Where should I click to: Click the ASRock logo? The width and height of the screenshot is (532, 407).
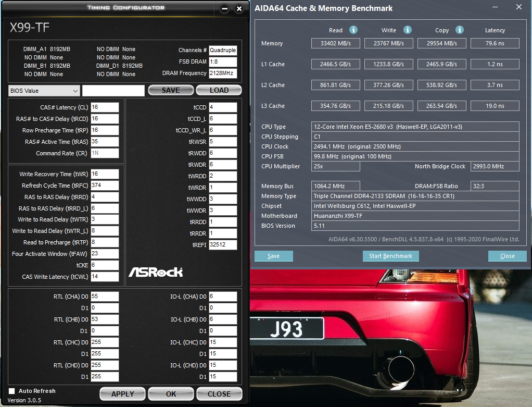pos(156,272)
